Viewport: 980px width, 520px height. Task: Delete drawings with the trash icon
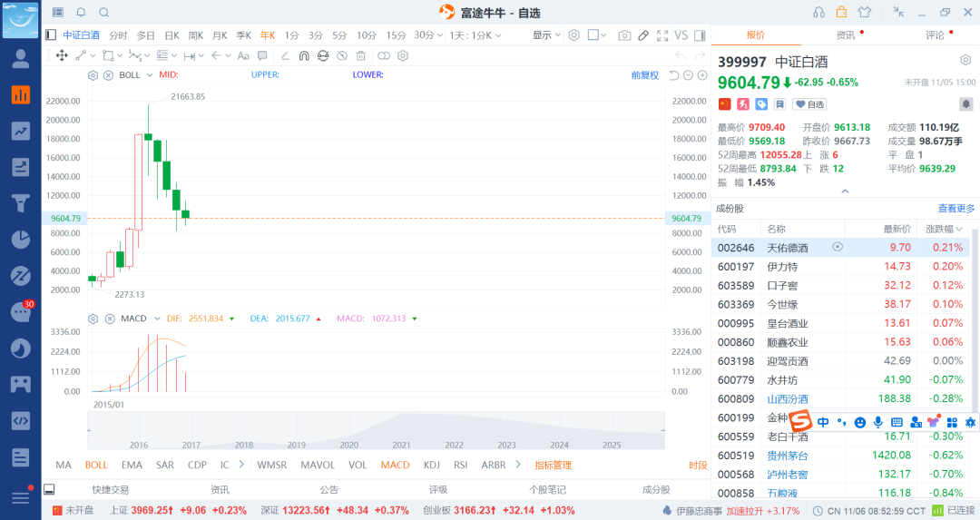click(360, 55)
